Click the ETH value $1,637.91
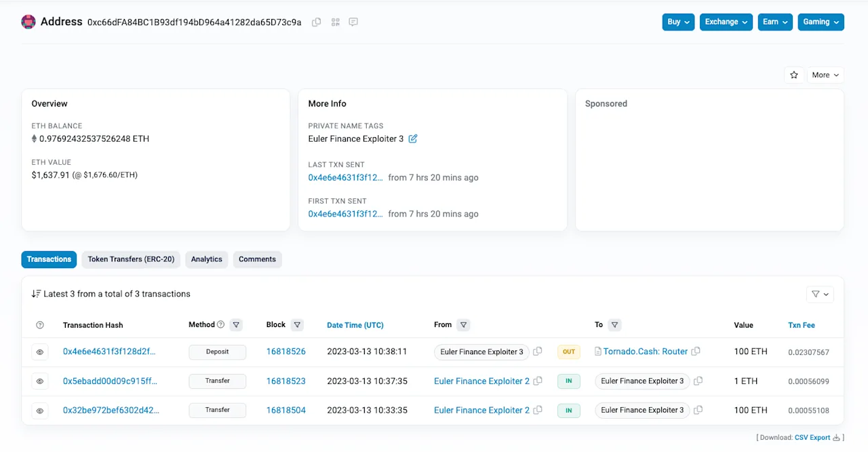 point(51,175)
